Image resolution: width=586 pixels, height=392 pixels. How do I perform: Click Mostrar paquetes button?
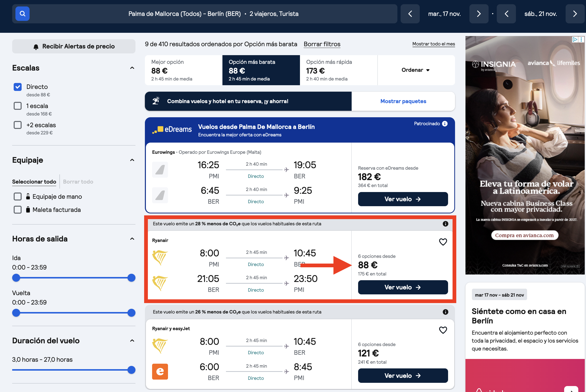click(x=403, y=101)
